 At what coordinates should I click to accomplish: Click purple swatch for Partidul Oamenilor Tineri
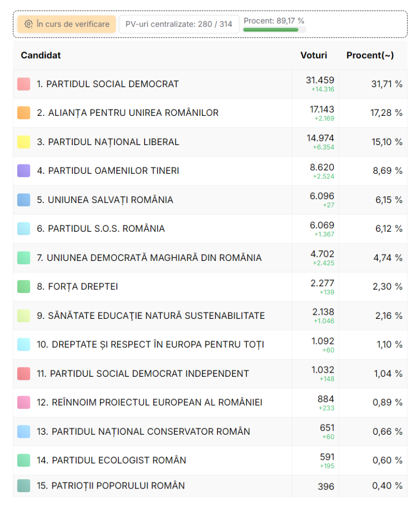(24, 171)
